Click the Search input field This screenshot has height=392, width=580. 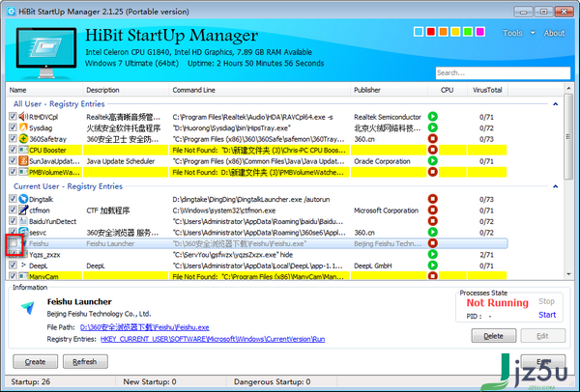(503, 72)
